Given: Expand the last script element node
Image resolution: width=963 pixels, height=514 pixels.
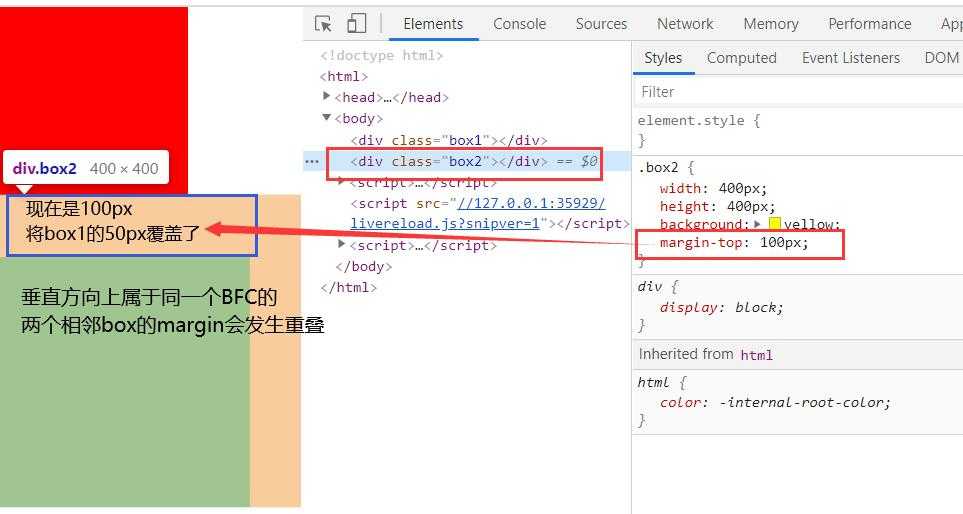Looking at the screenshot, I should pyautogui.click(x=342, y=244).
